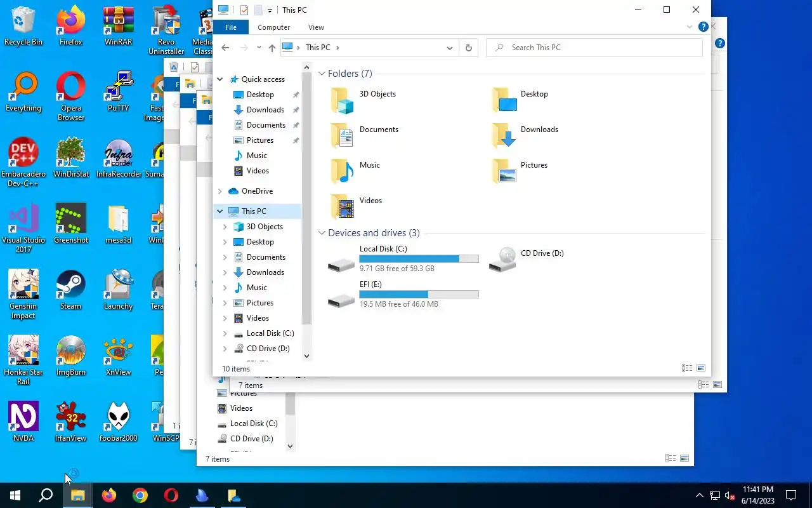Select the Visual Studio 2017 desktop icon

tap(23, 229)
